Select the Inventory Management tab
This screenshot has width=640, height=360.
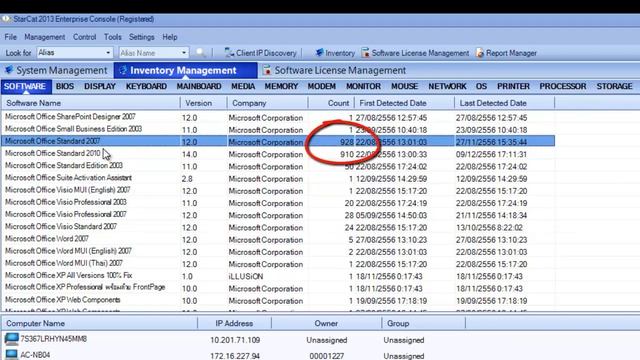[185, 70]
